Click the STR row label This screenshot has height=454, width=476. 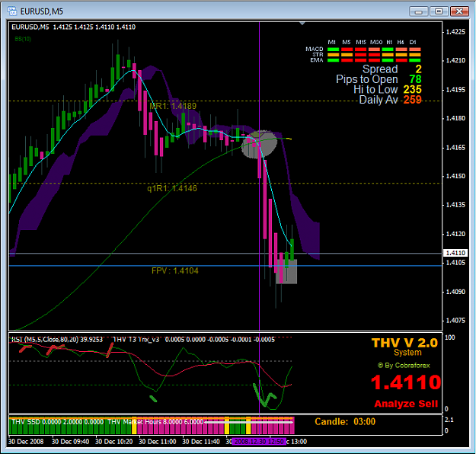318,54
